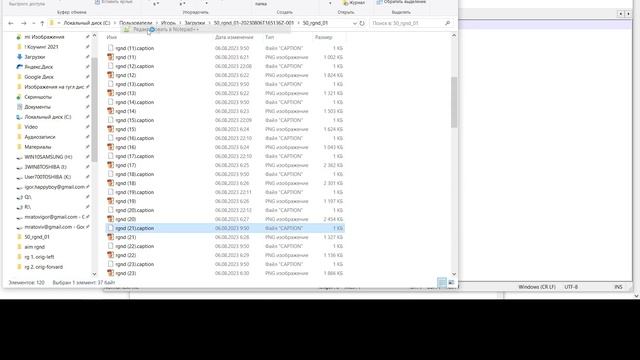The width and height of the screenshot is (640, 360).
Task: Refresh the current folder view
Action: coord(362,23)
